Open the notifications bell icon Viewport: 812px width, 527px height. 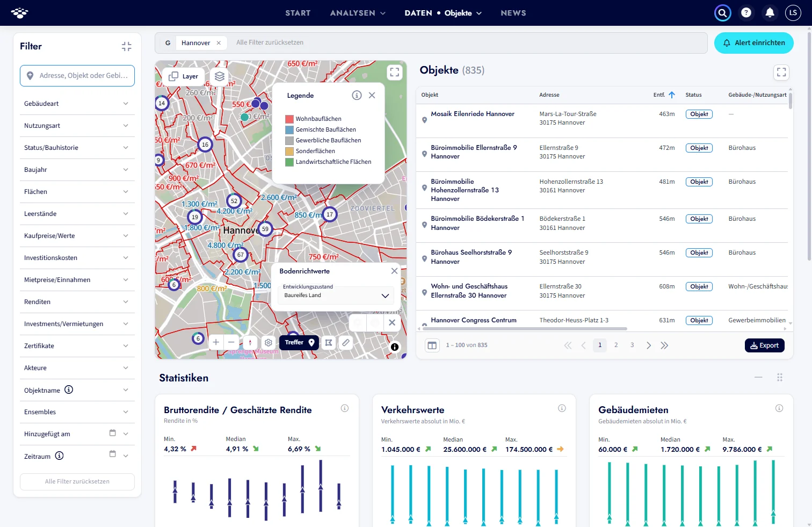[770, 13]
